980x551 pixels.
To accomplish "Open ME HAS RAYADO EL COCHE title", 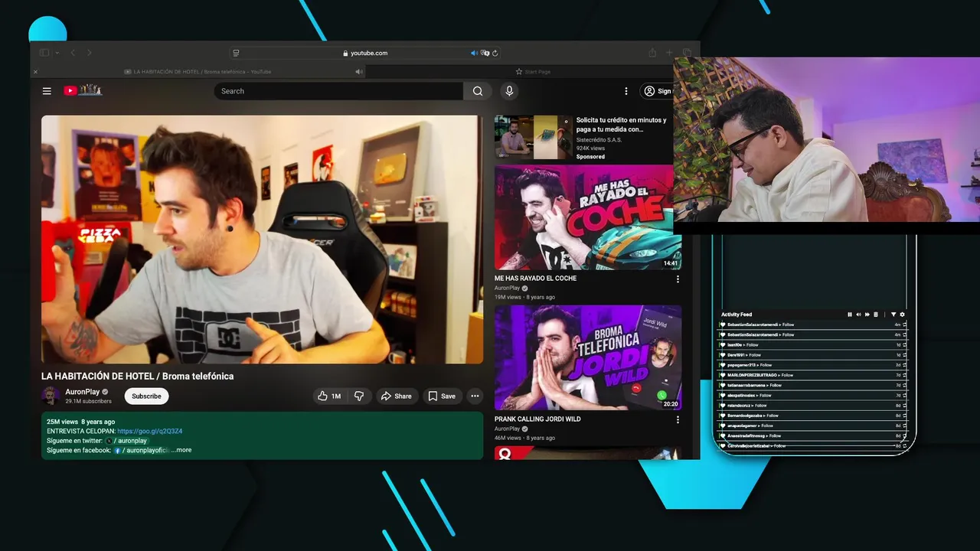I will tap(535, 279).
